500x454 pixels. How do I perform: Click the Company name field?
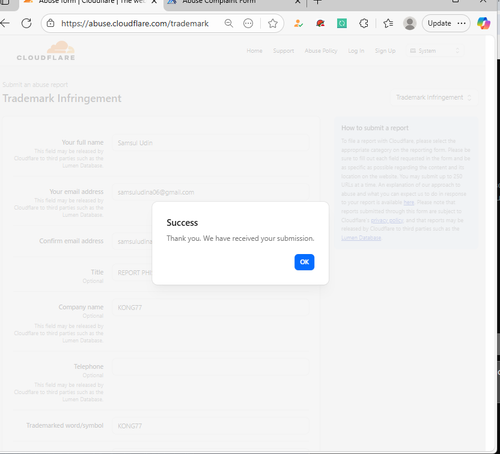210,307
